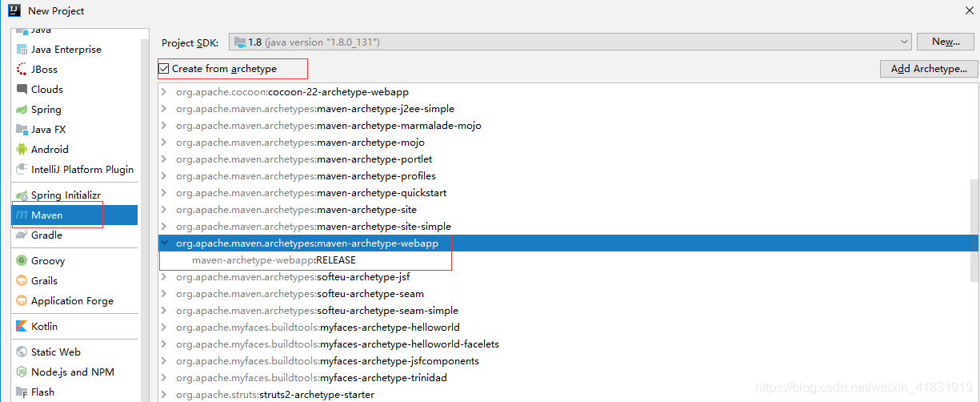
Task: Click the Android robot icon
Action: tap(22, 150)
